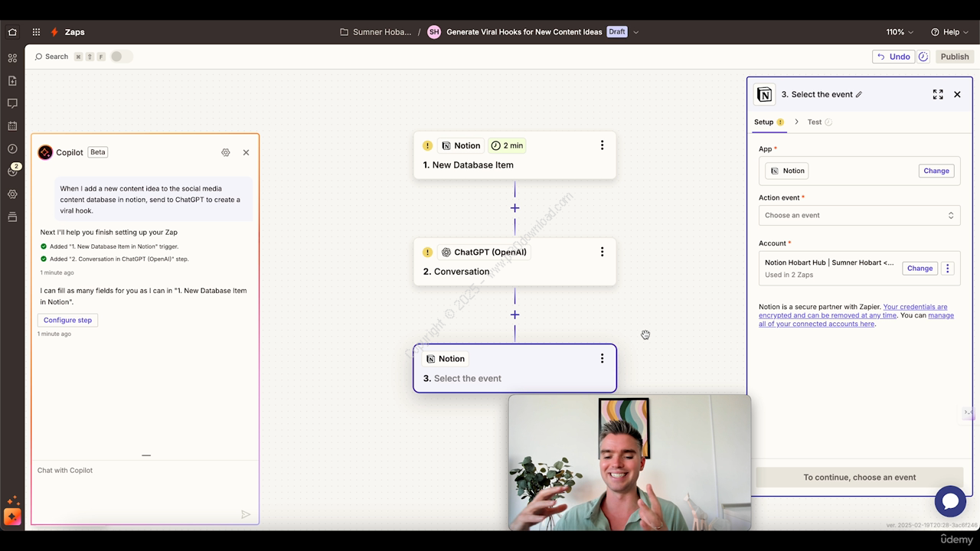Screen dimensions: 980x551
Task: Open the editor overview four-squares sidebar icon
Action: point(12,58)
